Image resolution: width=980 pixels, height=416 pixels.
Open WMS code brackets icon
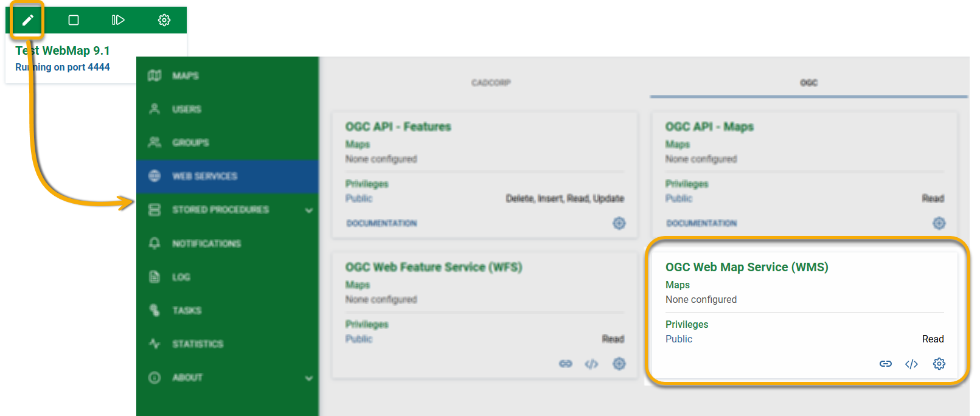pos(911,364)
